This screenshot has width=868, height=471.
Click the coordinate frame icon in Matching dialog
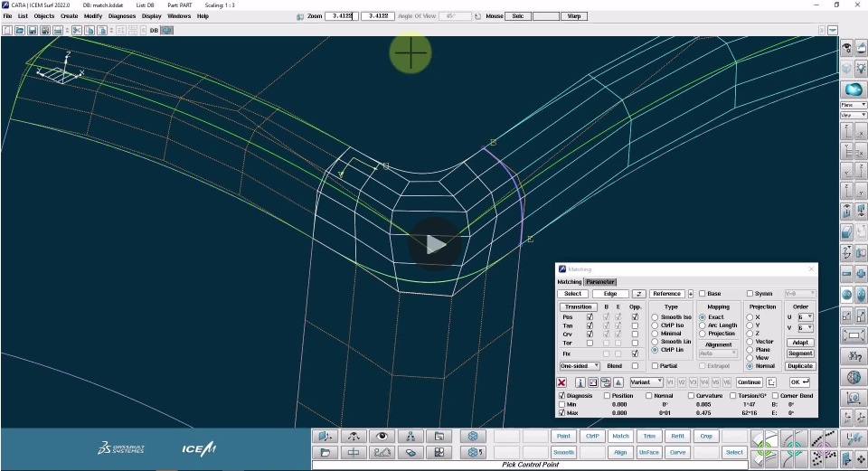tap(771, 382)
